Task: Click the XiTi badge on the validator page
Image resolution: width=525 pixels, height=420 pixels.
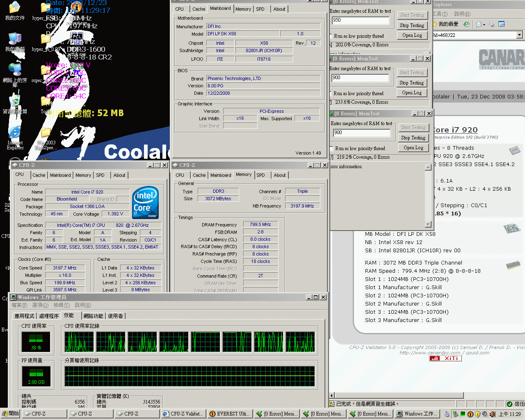Action: pos(445,358)
